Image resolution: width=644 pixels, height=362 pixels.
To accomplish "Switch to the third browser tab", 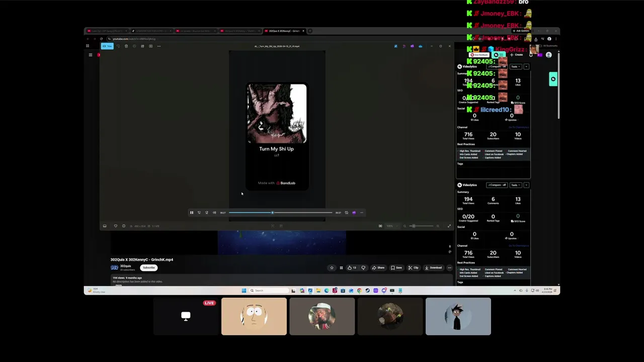I will 195,31.
